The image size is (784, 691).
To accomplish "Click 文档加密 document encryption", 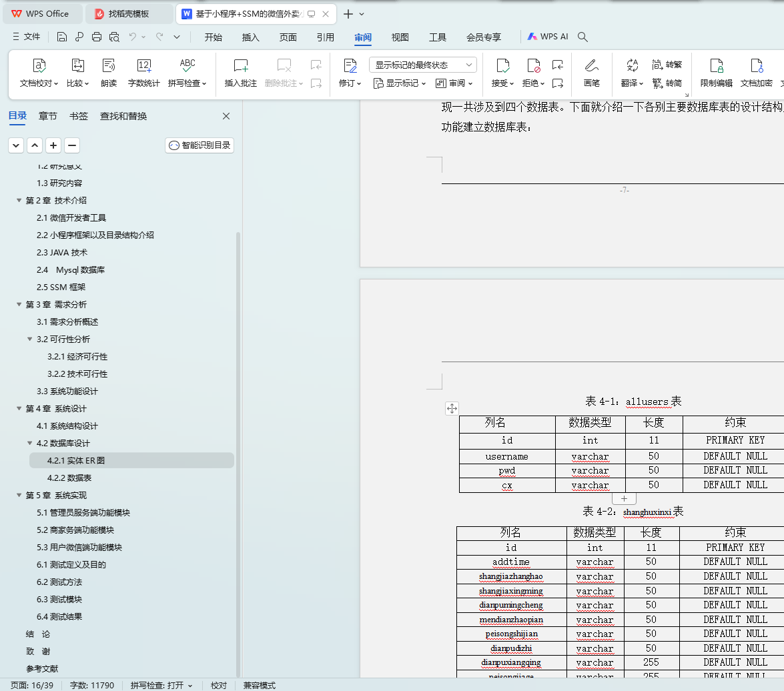I will [756, 73].
